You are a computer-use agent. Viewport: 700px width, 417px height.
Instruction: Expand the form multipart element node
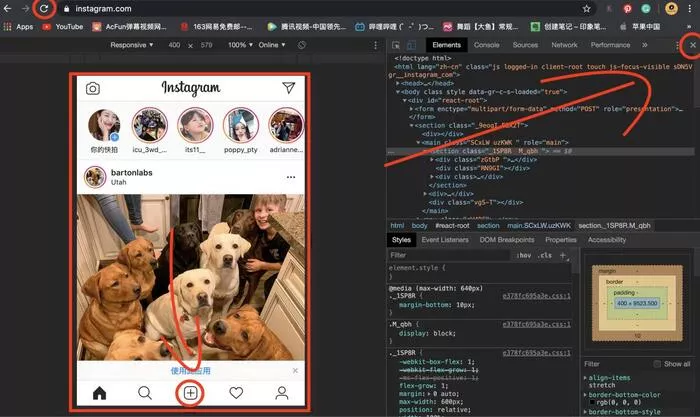click(x=411, y=109)
